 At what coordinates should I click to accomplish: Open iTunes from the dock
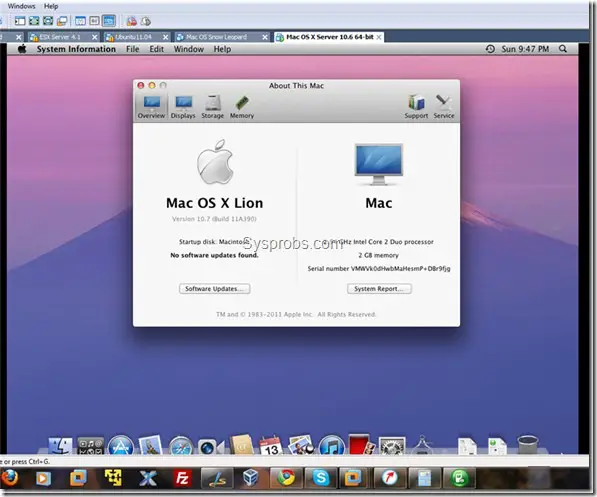pyautogui.click(x=332, y=446)
